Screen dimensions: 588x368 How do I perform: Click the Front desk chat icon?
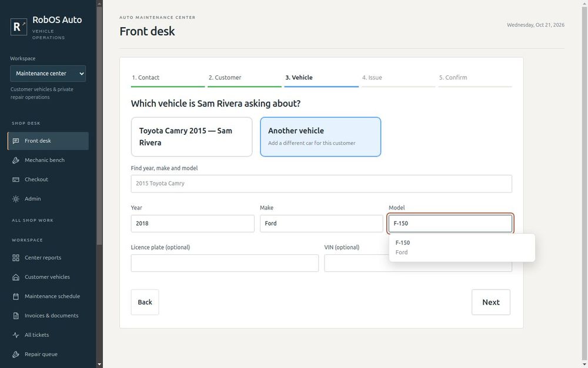tap(16, 141)
